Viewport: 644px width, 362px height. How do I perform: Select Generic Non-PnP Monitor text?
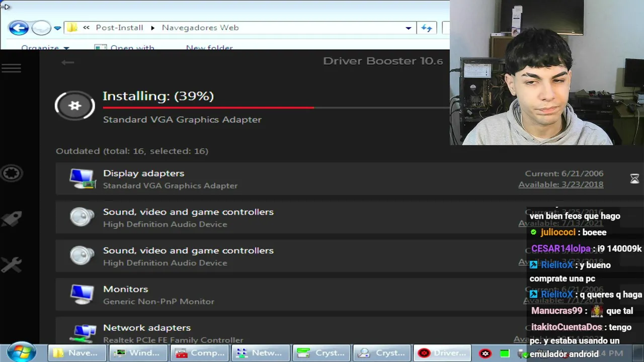pos(158,302)
